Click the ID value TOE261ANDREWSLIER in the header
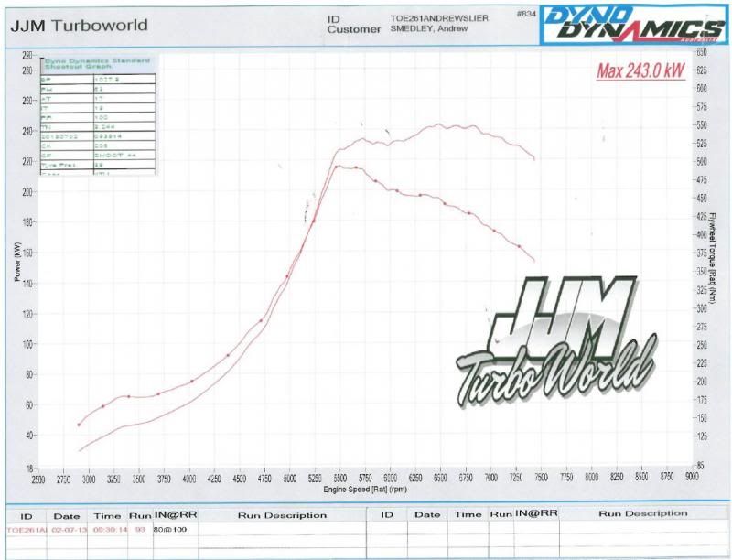Image resolution: width=732 pixels, height=560 pixels. coord(439,18)
